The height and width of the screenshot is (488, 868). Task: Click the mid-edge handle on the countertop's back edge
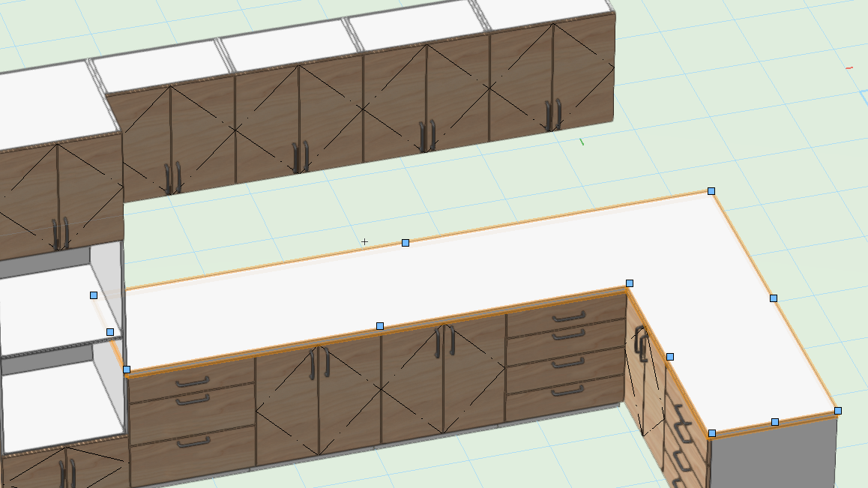pos(405,242)
